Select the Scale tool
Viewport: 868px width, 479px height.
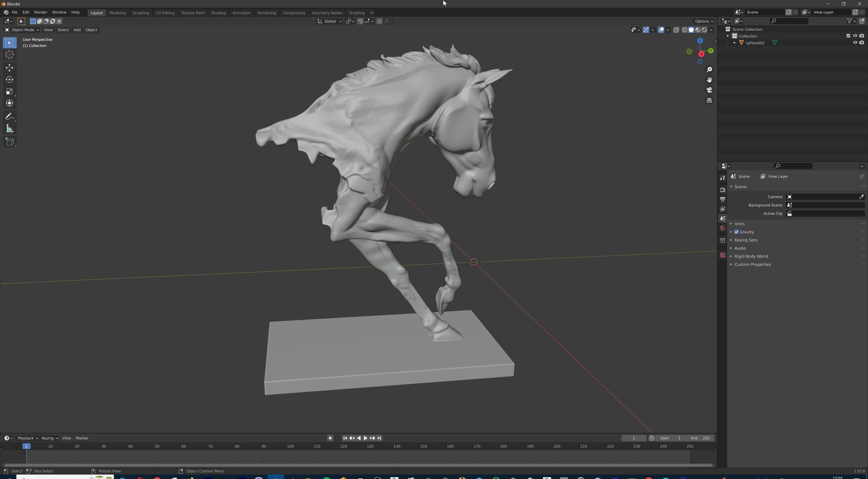9,92
